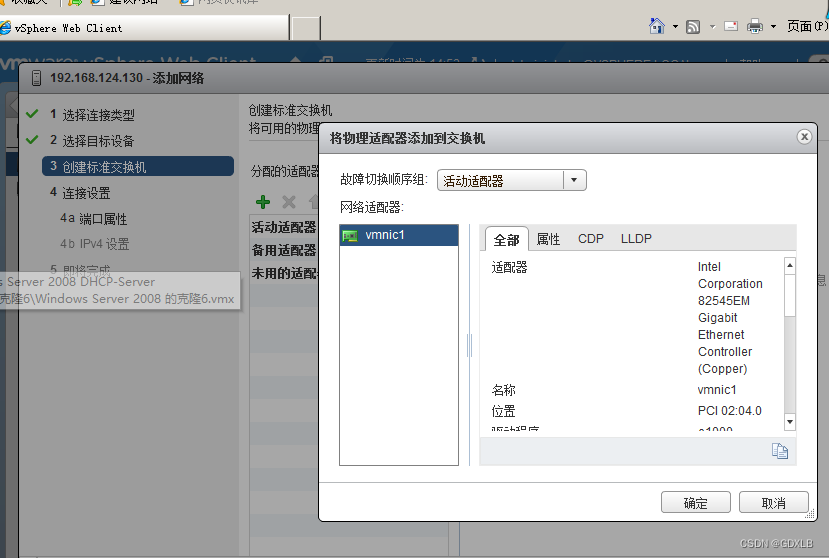This screenshot has height=558, width=829.
Task: Click the browser home icon
Action: tap(657, 26)
